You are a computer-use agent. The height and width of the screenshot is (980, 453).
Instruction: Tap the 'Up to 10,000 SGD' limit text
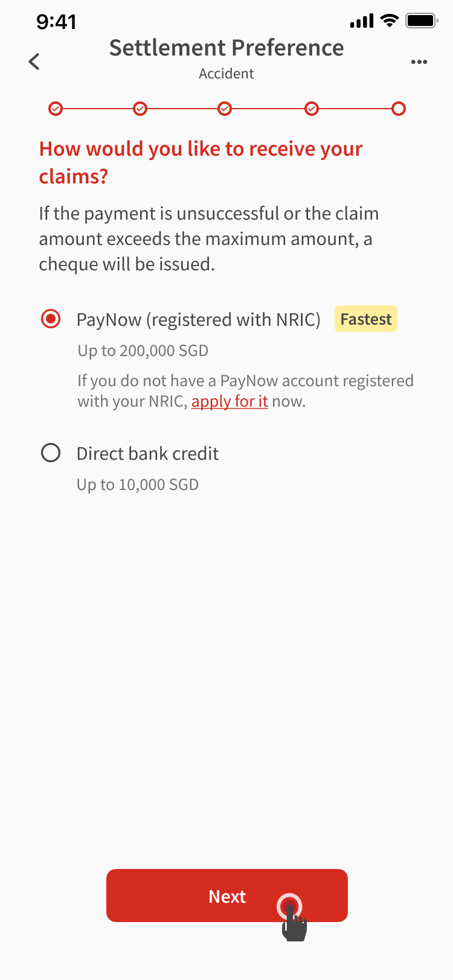(x=138, y=485)
